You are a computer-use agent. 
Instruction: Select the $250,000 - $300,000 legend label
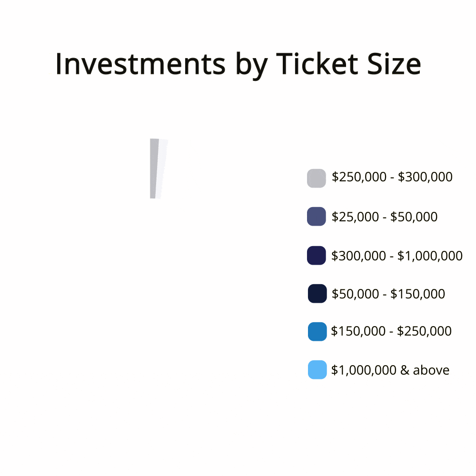coord(392,177)
